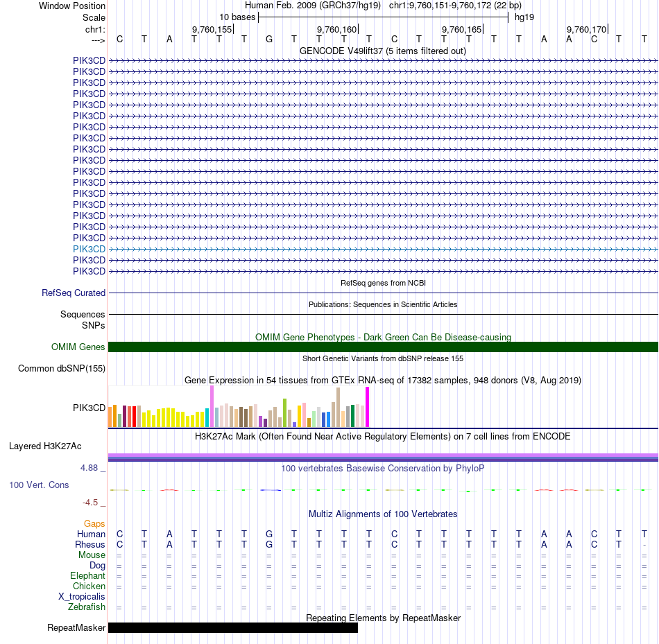Open the RefSeq Curated track label
This screenshot has width=659, height=644.
click(74, 293)
